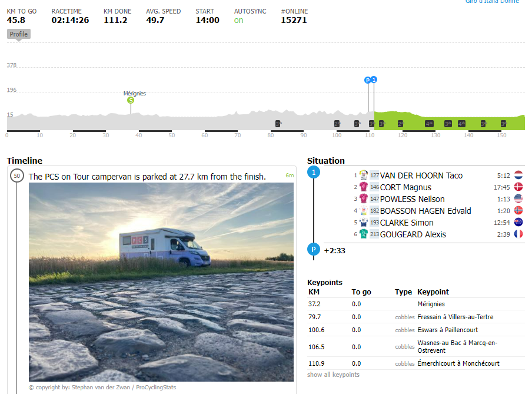
Task: Click the RACETIME value 02:14:26
Action: tap(70, 21)
